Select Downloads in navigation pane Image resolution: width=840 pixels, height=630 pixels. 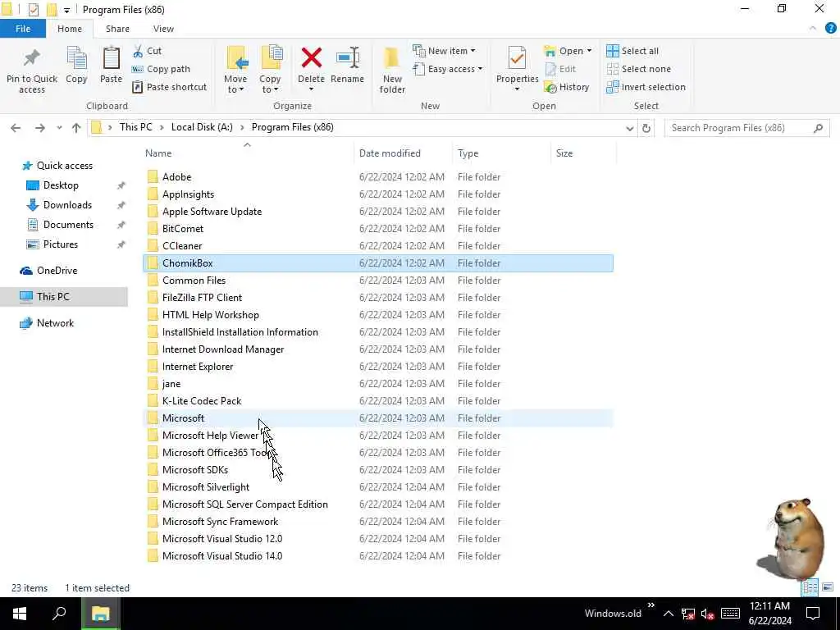[x=67, y=204]
